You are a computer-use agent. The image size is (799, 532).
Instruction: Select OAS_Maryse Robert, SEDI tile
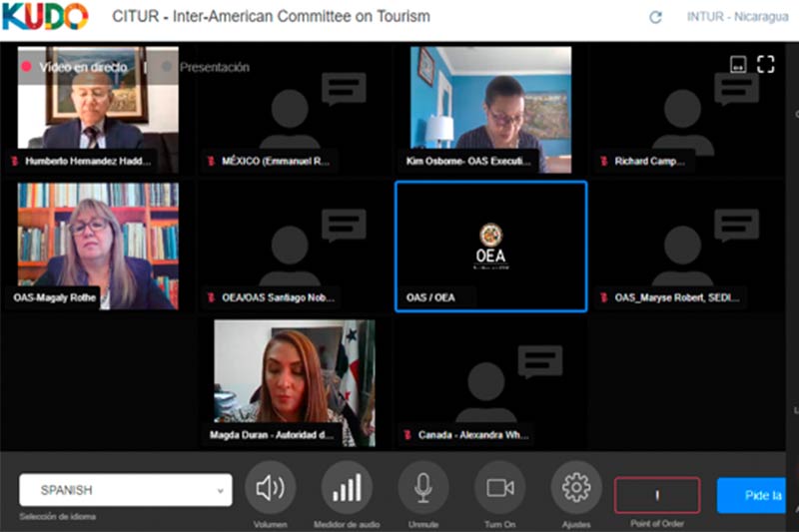(x=687, y=246)
